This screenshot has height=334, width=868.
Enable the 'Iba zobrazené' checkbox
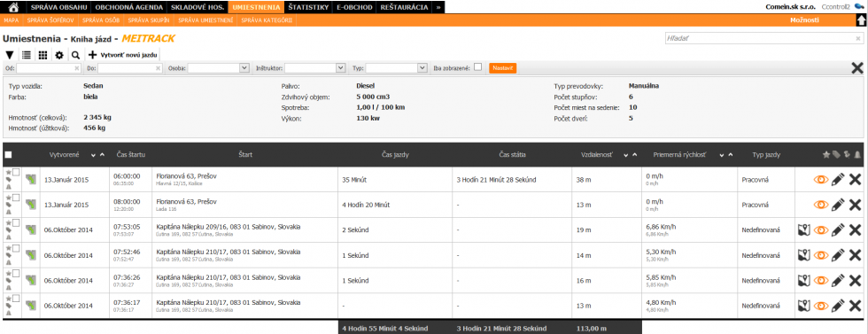coord(477,67)
